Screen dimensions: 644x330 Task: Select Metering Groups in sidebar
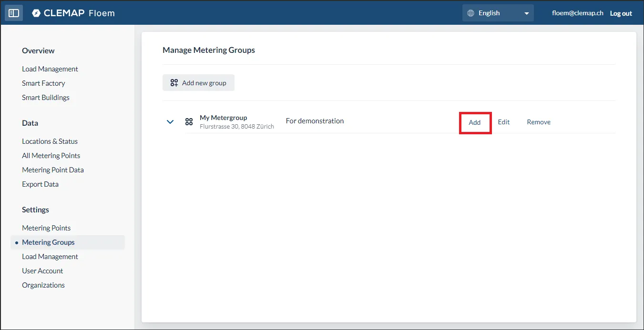tap(68, 242)
